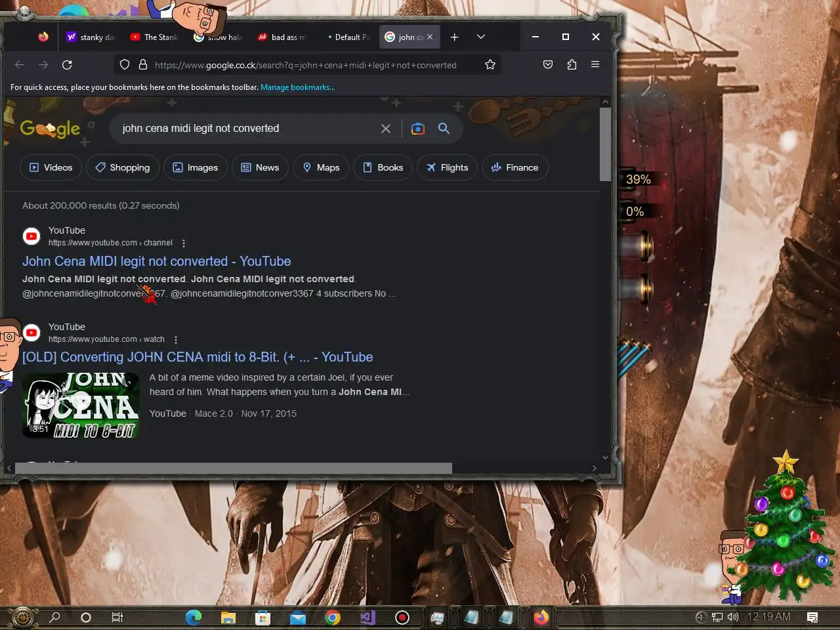Open the taskbar clock showing 12:19 AM
The image size is (840, 630).
click(768, 617)
